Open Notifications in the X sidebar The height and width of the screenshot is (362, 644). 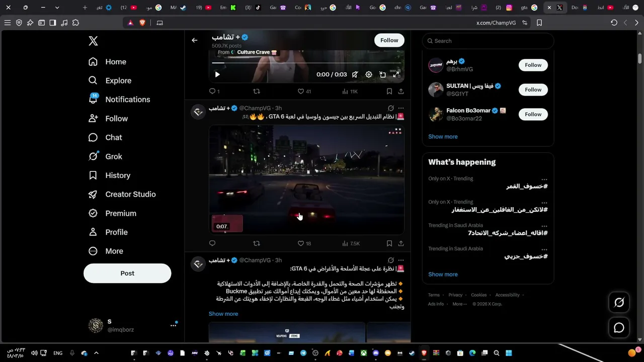tap(119, 100)
